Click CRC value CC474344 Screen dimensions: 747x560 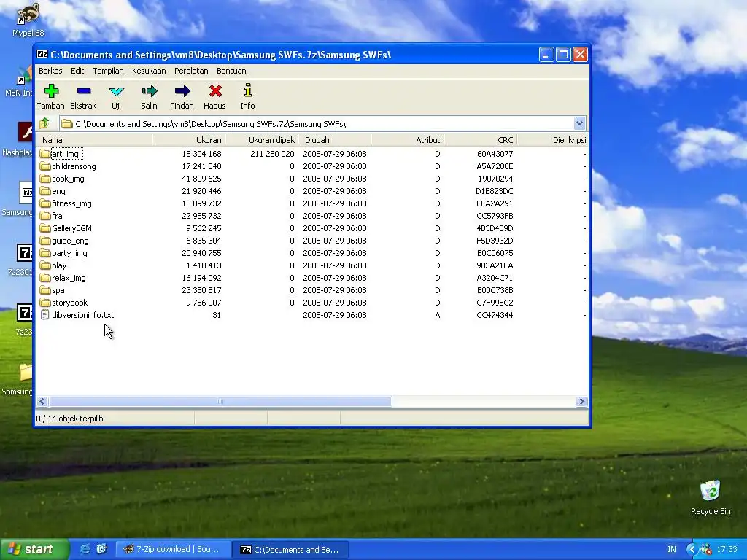click(495, 315)
